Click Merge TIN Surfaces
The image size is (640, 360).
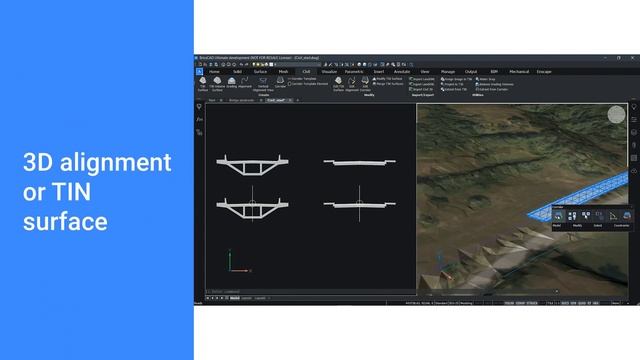pos(388,84)
